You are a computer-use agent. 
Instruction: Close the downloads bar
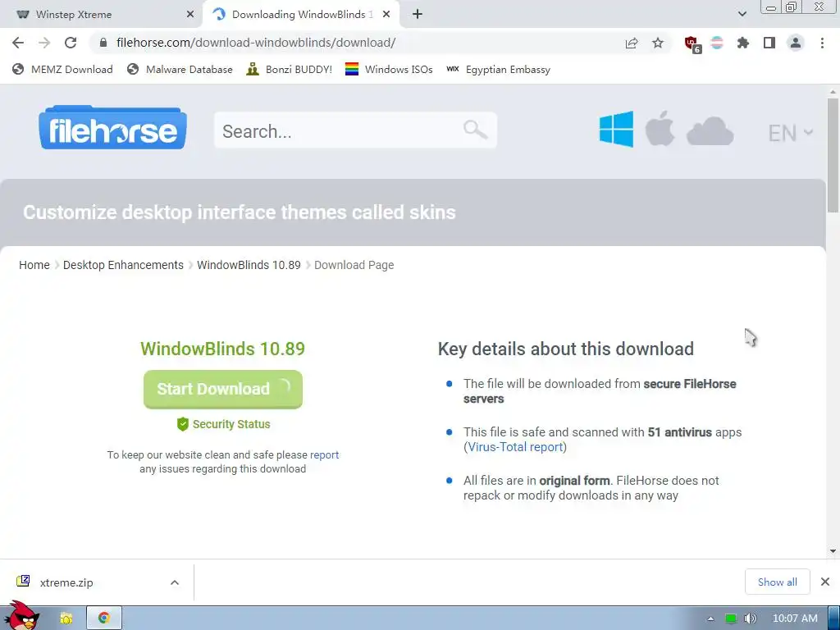coord(825,582)
